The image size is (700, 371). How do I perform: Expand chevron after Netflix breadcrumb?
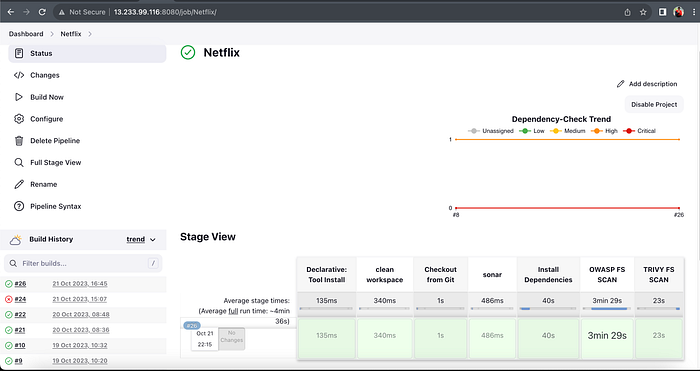click(x=90, y=34)
